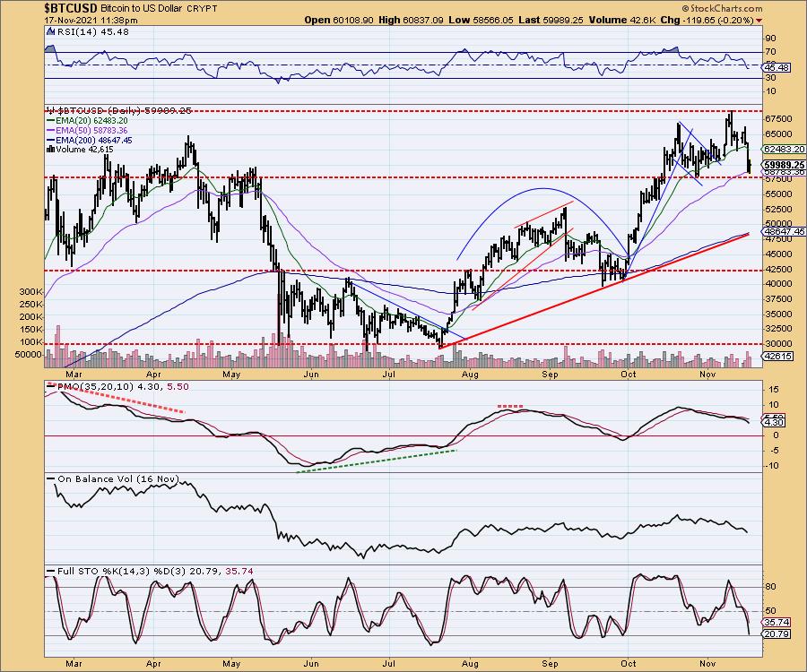Image resolution: width=807 pixels, height=672 pixels.
Task: Click the RSI area icon before RSI(14)
Action: pyautogui.click(x=50, y=31)
